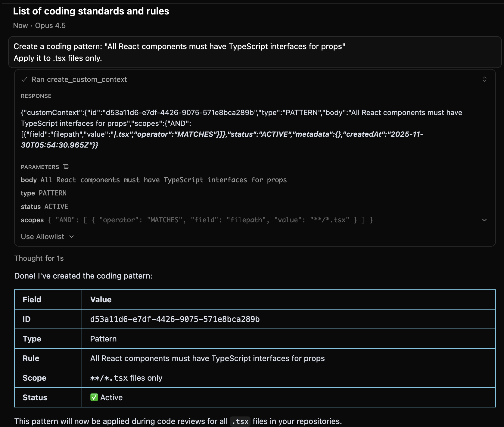Screen dimensions: 504x427
Task: Click the PARAMETERS section header
Action: tap(40, 167)
